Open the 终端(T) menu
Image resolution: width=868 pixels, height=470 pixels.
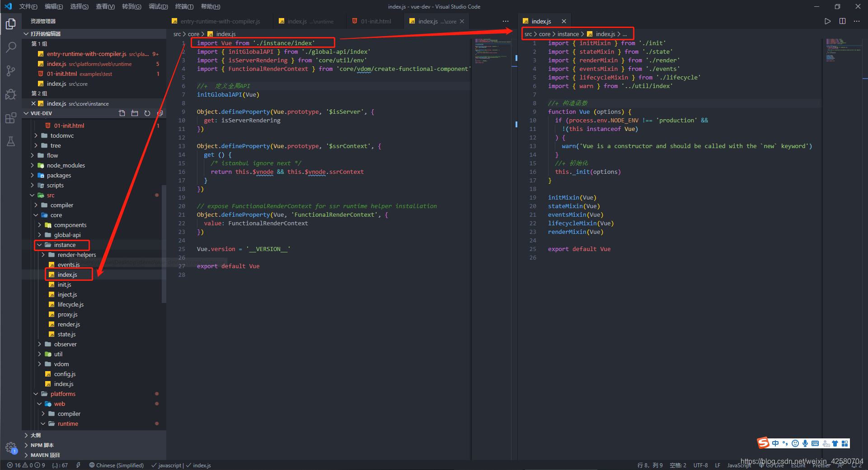point(184,6)
